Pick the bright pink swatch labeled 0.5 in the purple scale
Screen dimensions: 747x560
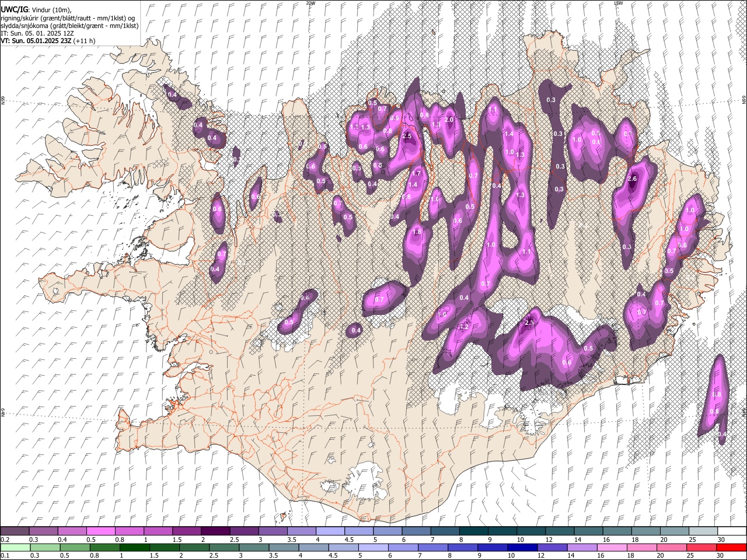pyautogui.click(x=100, y=531)
